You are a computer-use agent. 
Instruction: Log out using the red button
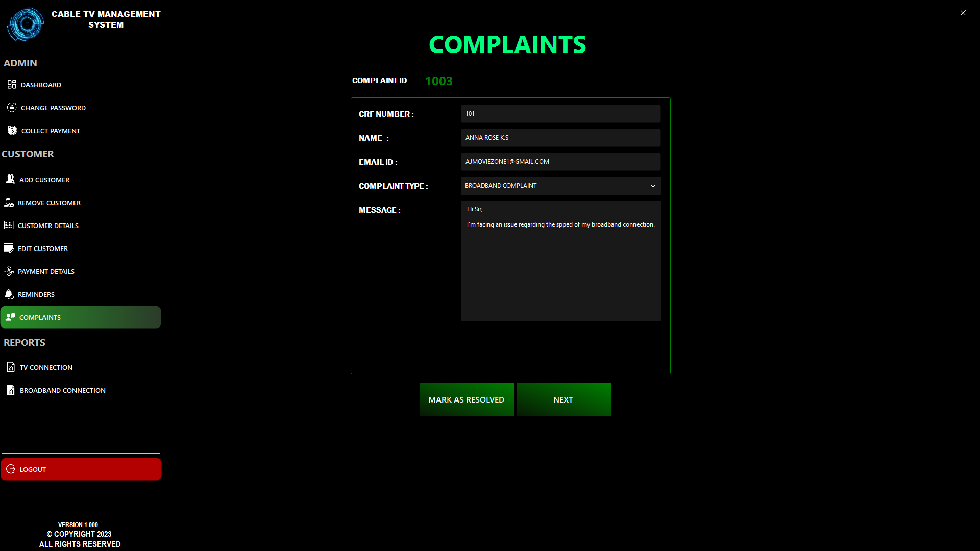click(81, 469)
